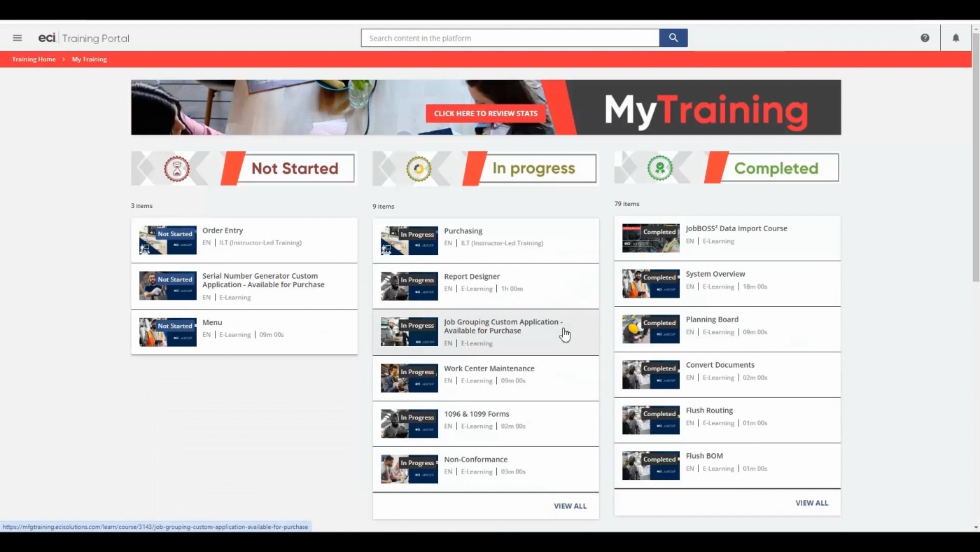Screen dimensions: 980x552
Task: Click the Not Started hourglass badge icon
Action: pos(176,169)
